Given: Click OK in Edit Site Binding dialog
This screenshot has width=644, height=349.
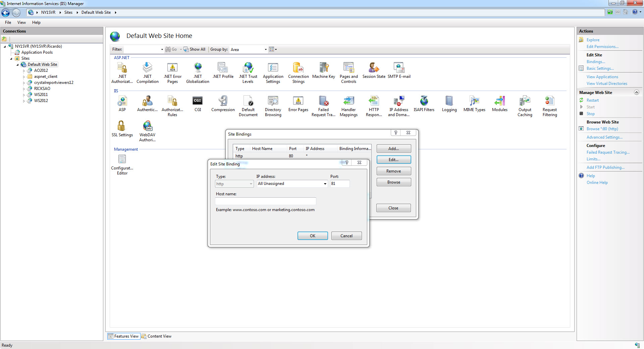Looking at the screenshot, I should [x=312, y=236].
